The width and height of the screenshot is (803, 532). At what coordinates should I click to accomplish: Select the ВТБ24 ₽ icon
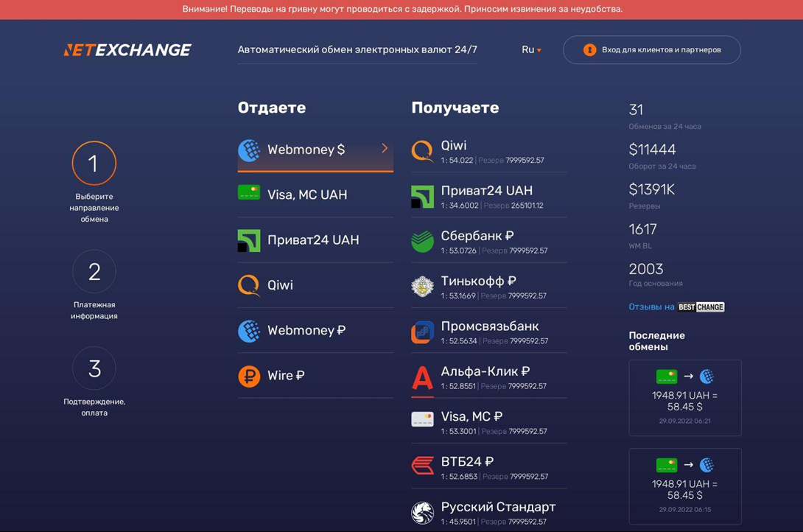pos(422,466)
